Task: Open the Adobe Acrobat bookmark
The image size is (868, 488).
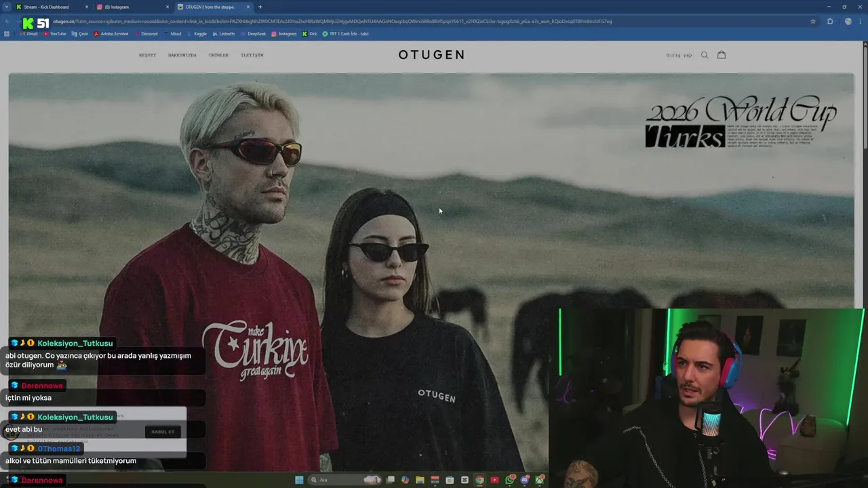Action: [111, 33]
